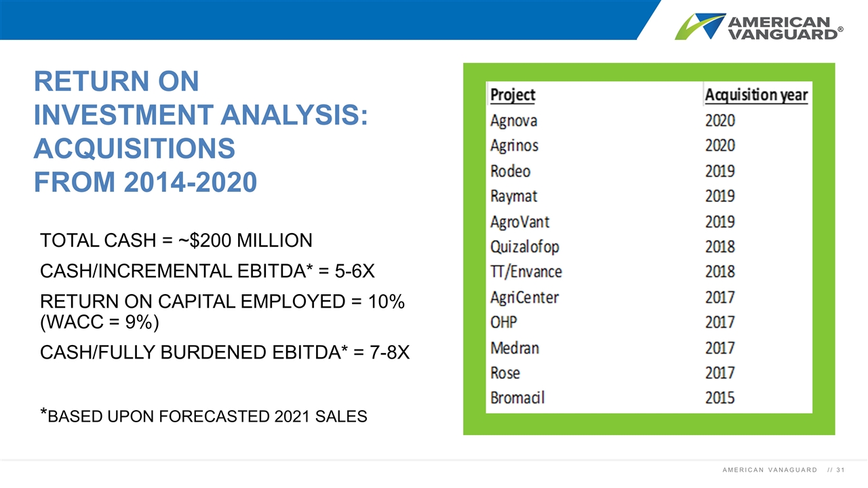Click the 2018 year in the TT/Envance row
The height and width of the screenshot is (488, 868).
click(719, 272)
